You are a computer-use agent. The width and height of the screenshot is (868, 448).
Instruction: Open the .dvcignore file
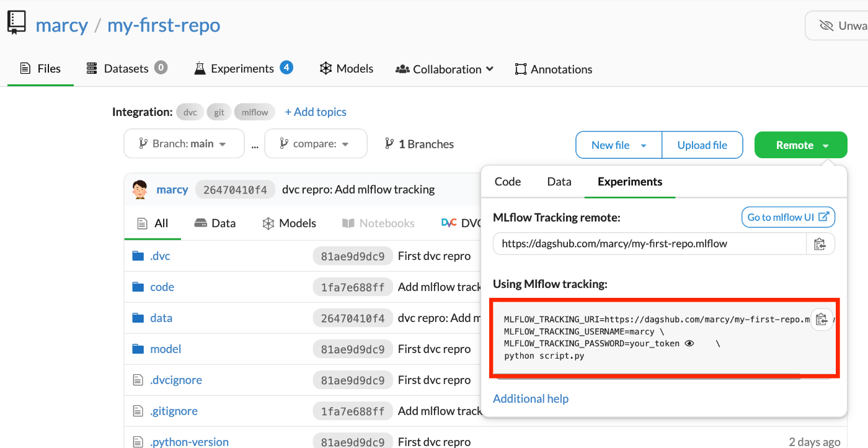click(x=176, y=380)
